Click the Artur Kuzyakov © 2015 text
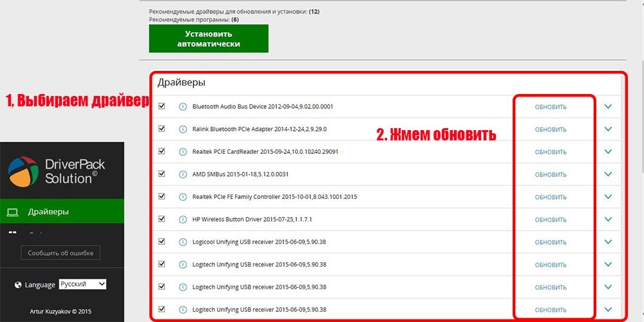This screenshot has width=644, height=322. [x=62, y=311]
